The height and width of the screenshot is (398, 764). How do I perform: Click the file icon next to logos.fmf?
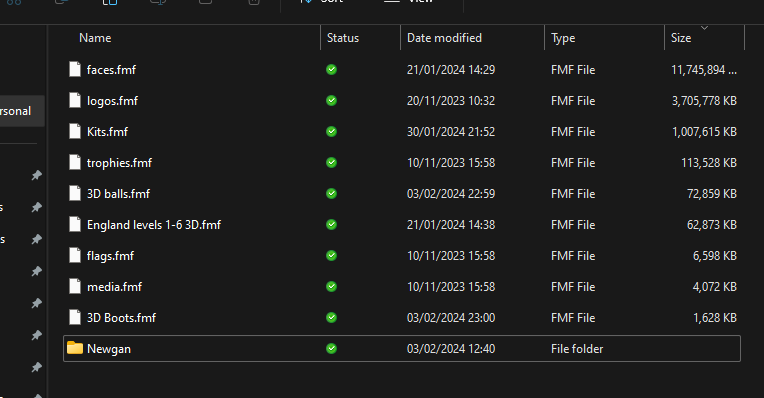tap(75, 100)
